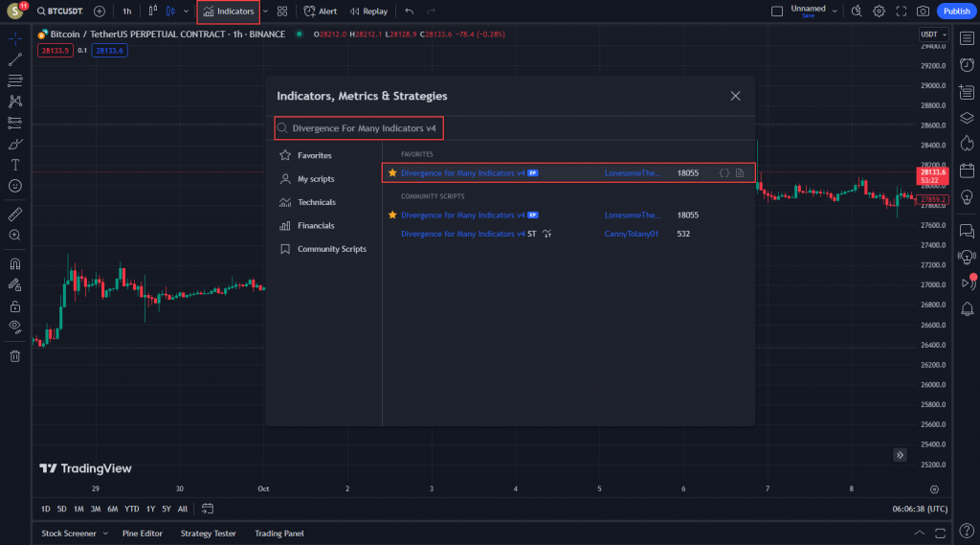Image resolution: width=980 pixels, height=545 pixels.
Task: Select the 1M date range
Action: coord(78,509)
